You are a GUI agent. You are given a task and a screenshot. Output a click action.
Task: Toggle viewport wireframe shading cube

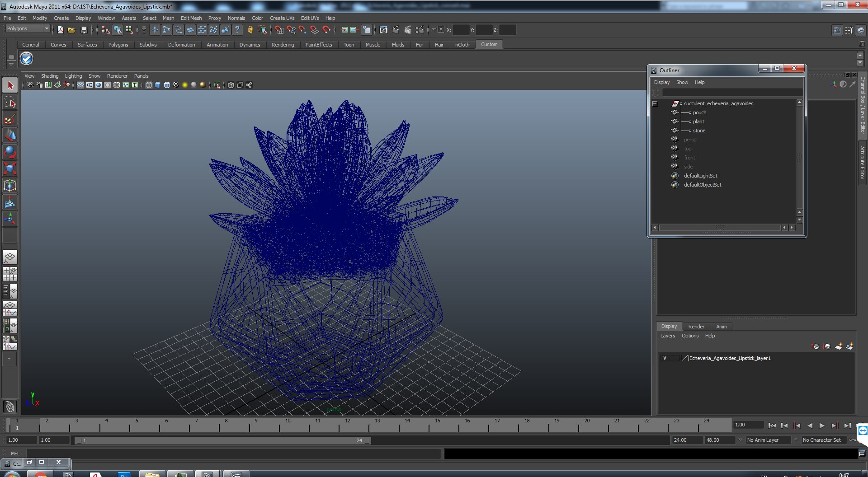tap(149, 85)
